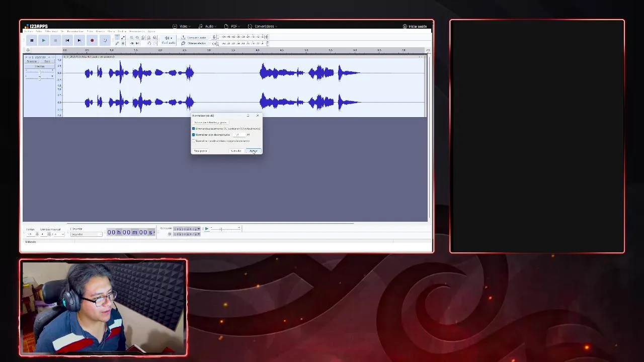644x362 pixels.
Task: Click the Obtener efectos button
Action: [194, 43]
